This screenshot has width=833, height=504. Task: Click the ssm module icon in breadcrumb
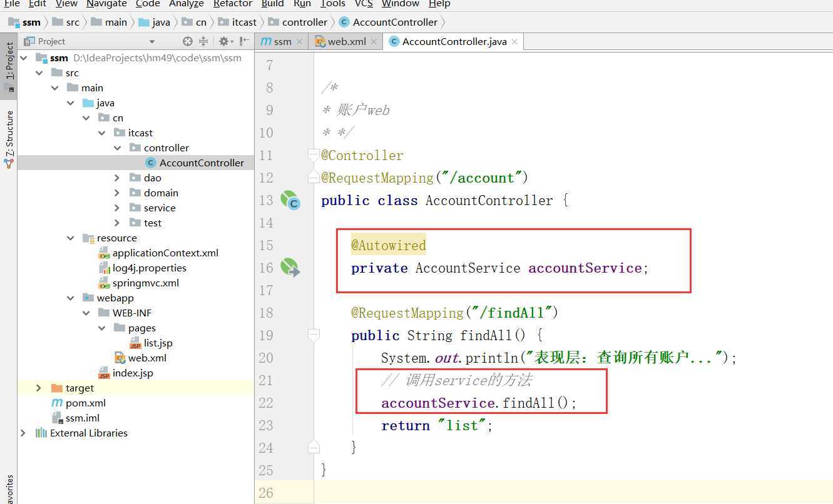[x=13, y=22]
